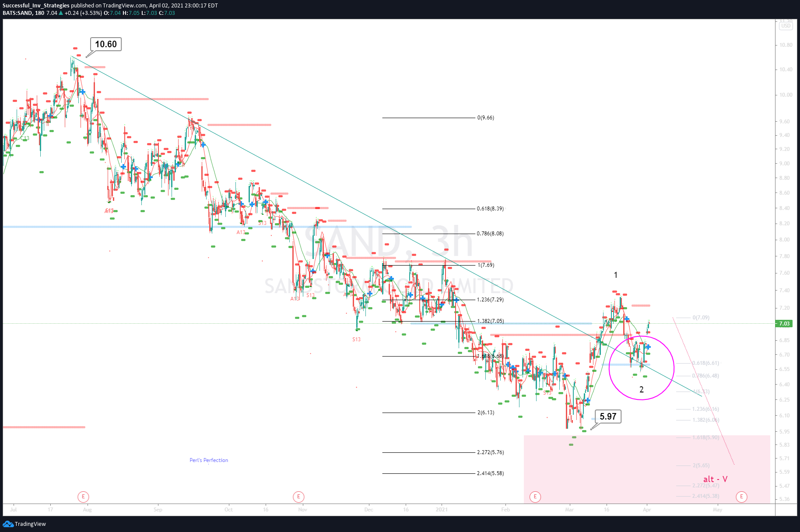Select faded fib level 0.786(6.48)
Image resolution: width=800 pixels, height=532 pixels.
[x=705, y=376]
